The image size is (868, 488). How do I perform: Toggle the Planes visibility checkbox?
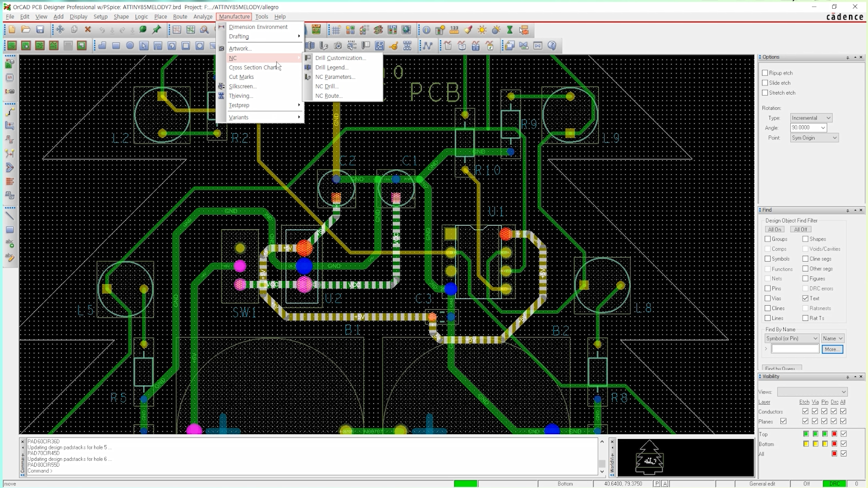784,421
